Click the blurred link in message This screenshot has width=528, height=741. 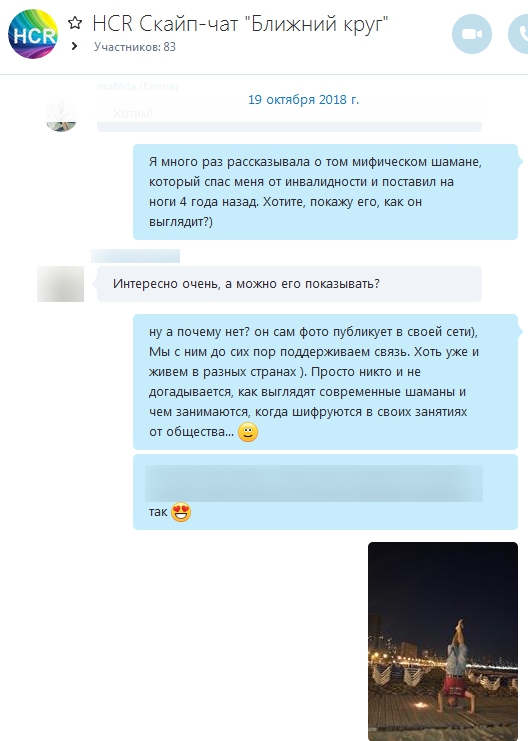[x=314, y=483]
